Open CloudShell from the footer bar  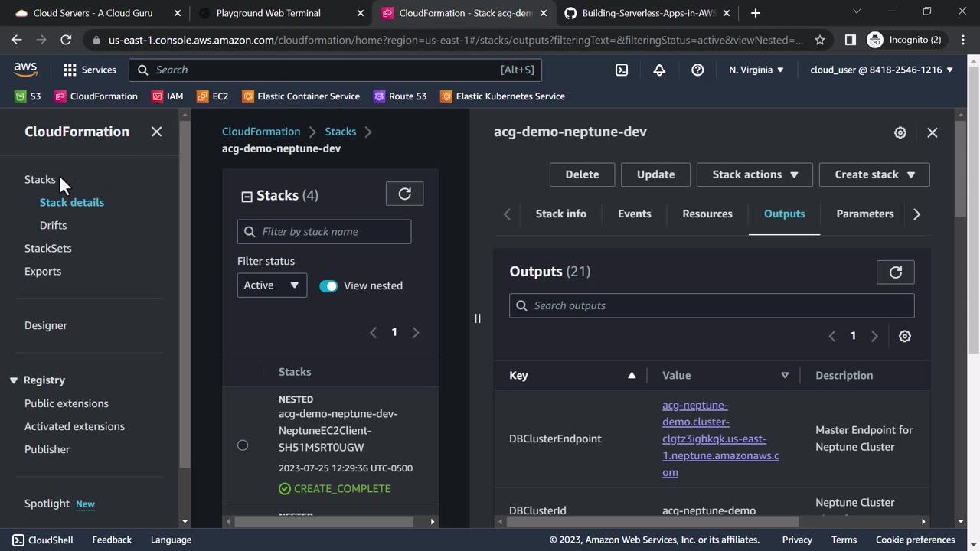point(43,540)
